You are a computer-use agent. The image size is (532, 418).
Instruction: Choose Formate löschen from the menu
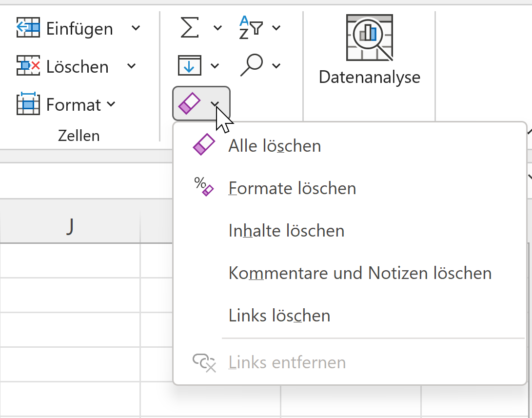(350, 188)
